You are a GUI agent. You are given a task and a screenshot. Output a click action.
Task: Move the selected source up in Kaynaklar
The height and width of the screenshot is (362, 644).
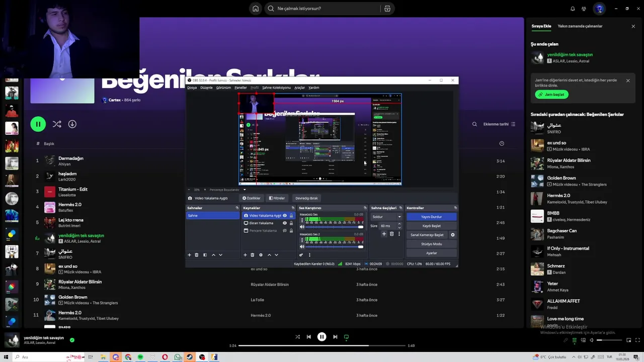point(269,255)
